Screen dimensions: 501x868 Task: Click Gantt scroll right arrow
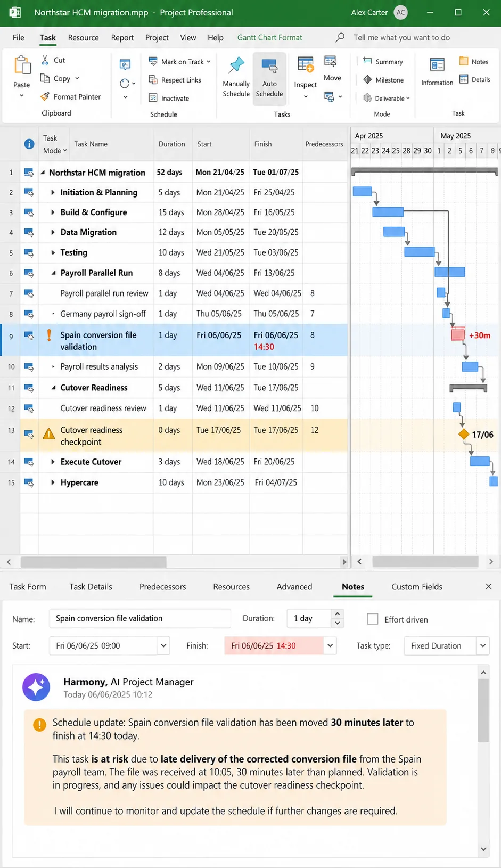pos(491,561)
